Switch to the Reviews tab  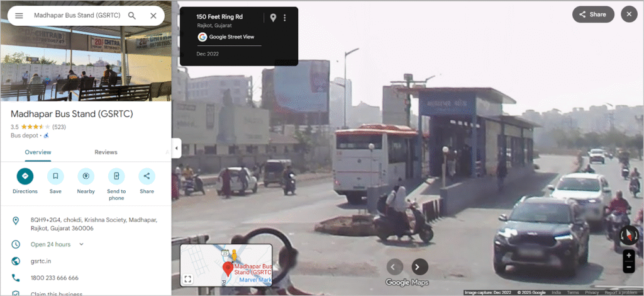coord(106,152)
